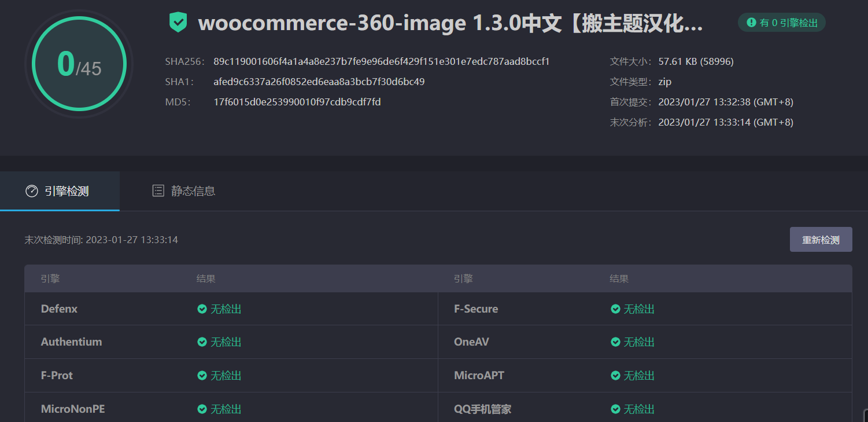
Task: Click the file size 57.61 KB value
Action: click(696, 61)
